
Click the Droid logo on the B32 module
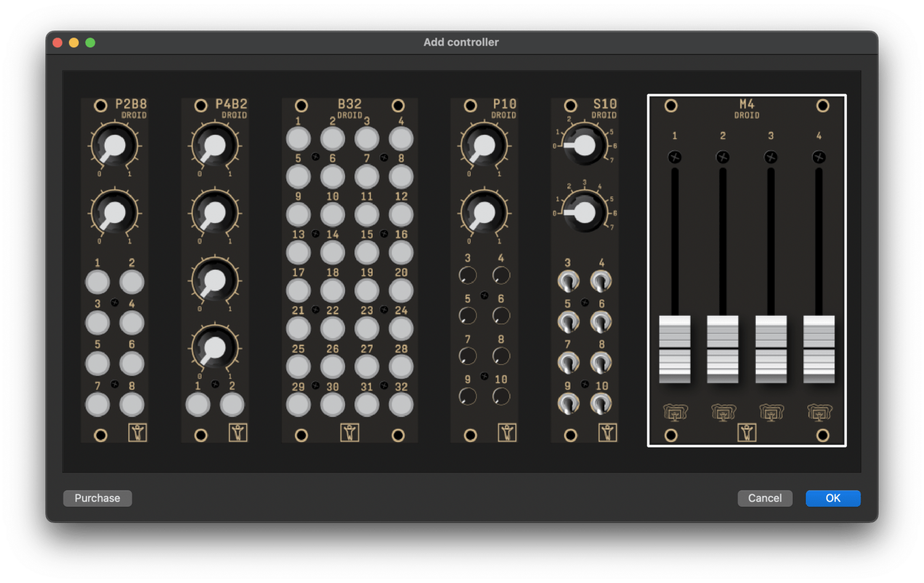pyautogui.click(x=350, y=433)
